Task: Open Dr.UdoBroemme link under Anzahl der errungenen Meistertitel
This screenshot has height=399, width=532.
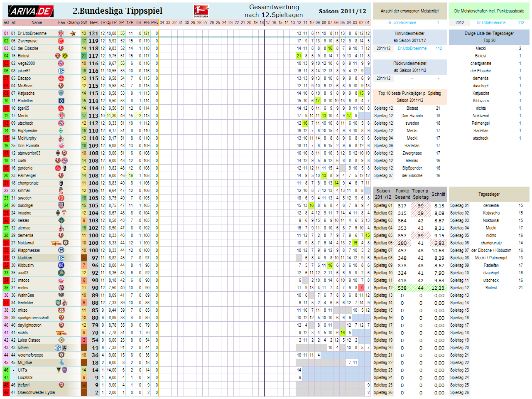Action: coord(402,22)
